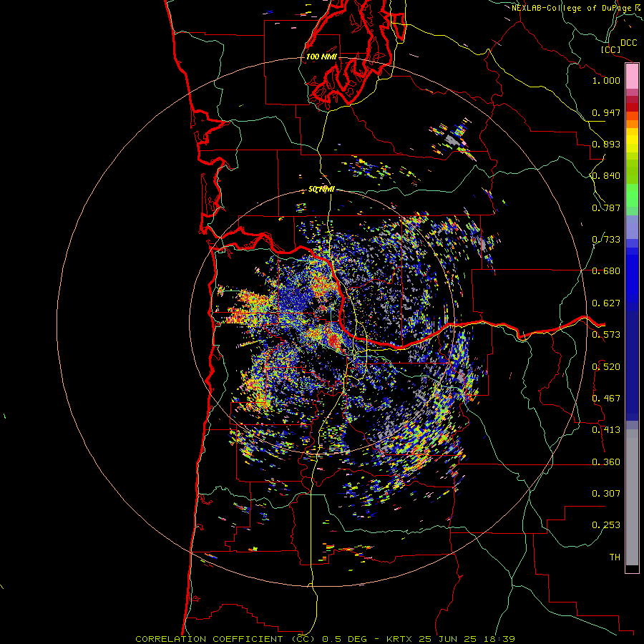The height and width of the screenshot is (644, 644).
Task: Select the 0.680 scale label
Action: point(606,271)
